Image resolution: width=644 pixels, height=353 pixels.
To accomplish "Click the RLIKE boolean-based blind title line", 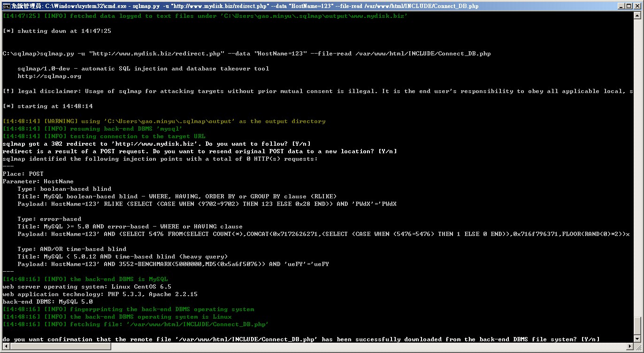I will tap(177, 196).
